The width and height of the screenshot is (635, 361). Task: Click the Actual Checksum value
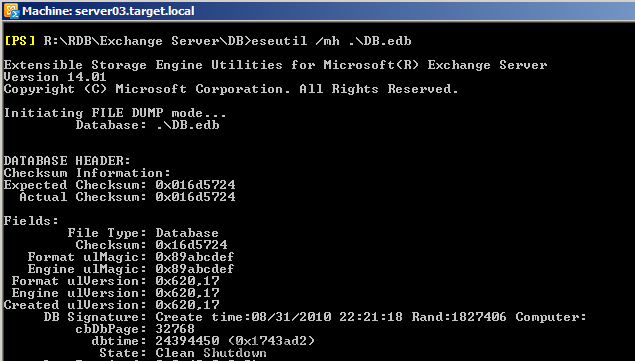pyautogui.click(x=195, y=197)
